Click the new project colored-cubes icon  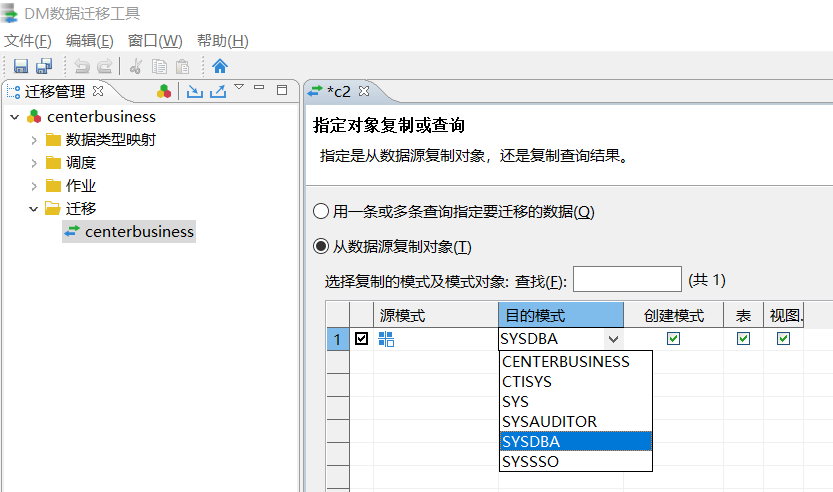point(164,91)
